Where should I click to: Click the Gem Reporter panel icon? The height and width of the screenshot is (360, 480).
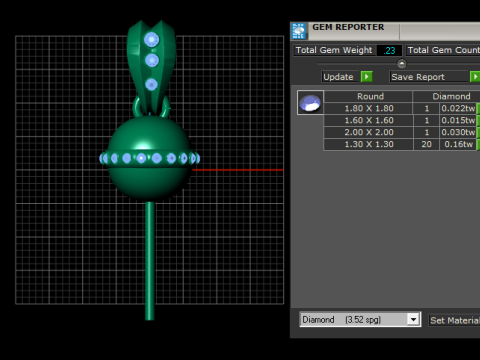pyautogui.click(x=299, y=31)
